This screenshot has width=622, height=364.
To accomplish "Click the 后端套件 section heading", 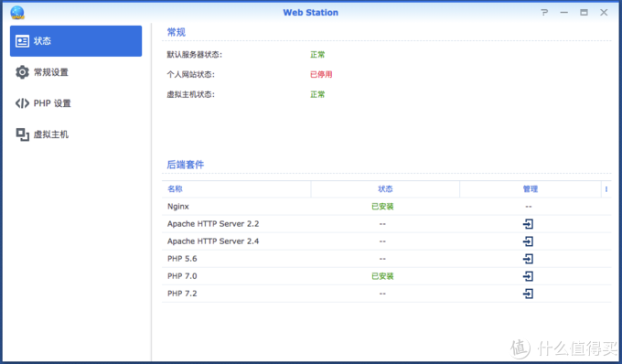I will (x=186, y=165).
